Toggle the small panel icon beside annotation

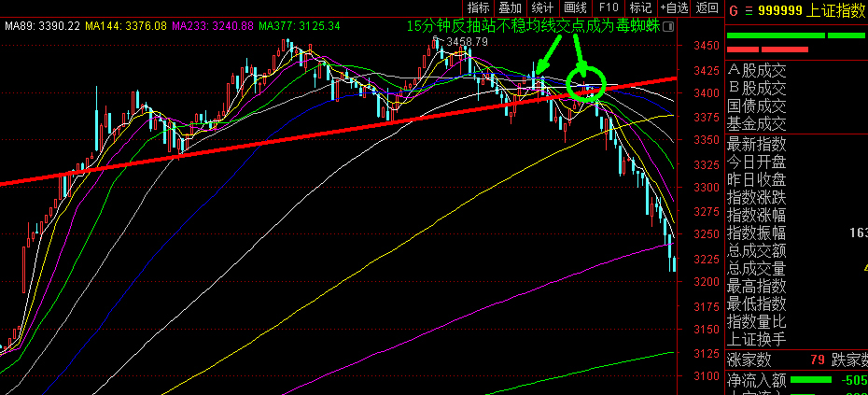[x=668, y=26]
